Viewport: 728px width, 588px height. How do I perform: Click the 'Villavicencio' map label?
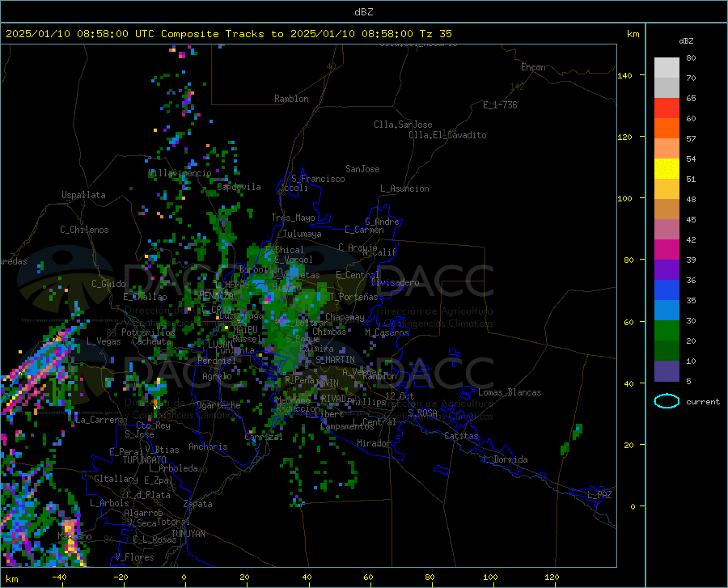180,173
